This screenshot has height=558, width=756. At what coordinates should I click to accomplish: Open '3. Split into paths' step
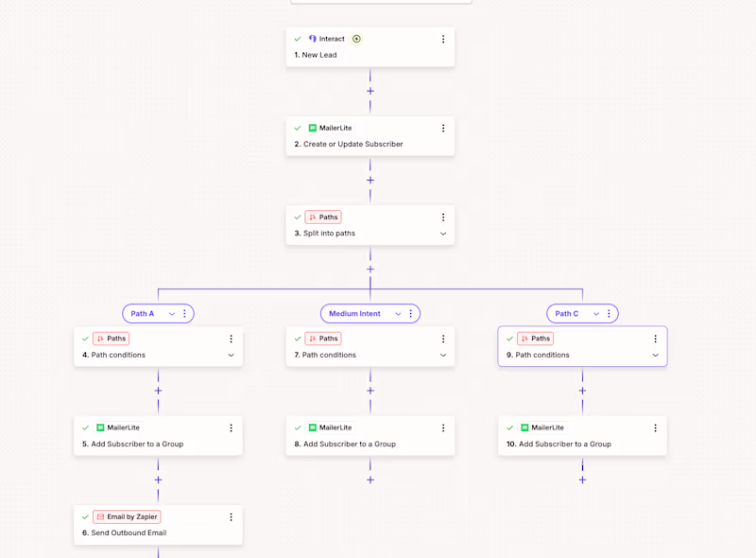(370, 225)
